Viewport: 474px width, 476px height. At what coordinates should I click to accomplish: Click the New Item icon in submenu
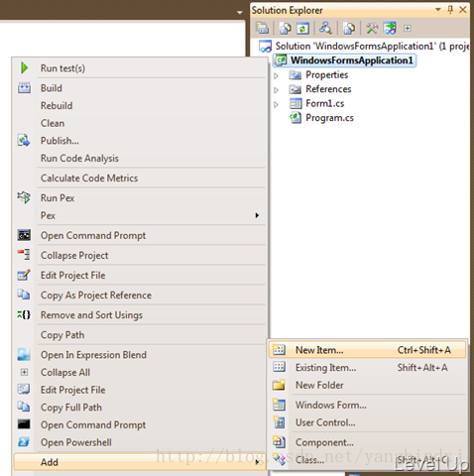pos(279,349)
